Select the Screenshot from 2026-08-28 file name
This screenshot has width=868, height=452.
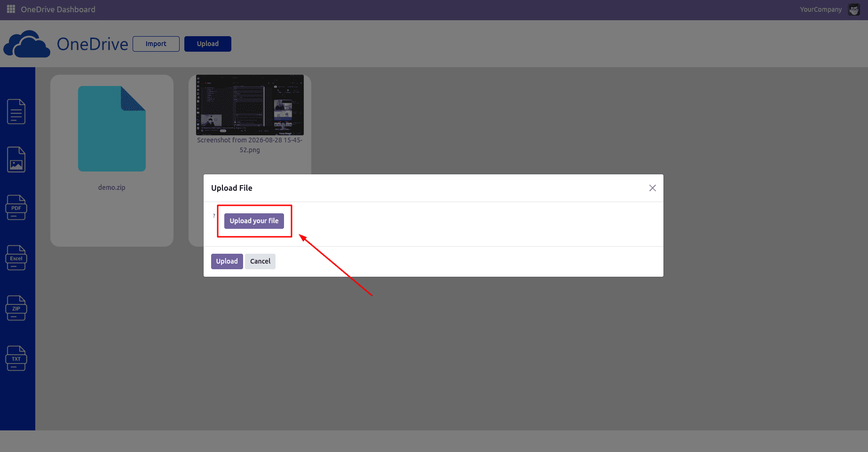coord(250,145)
